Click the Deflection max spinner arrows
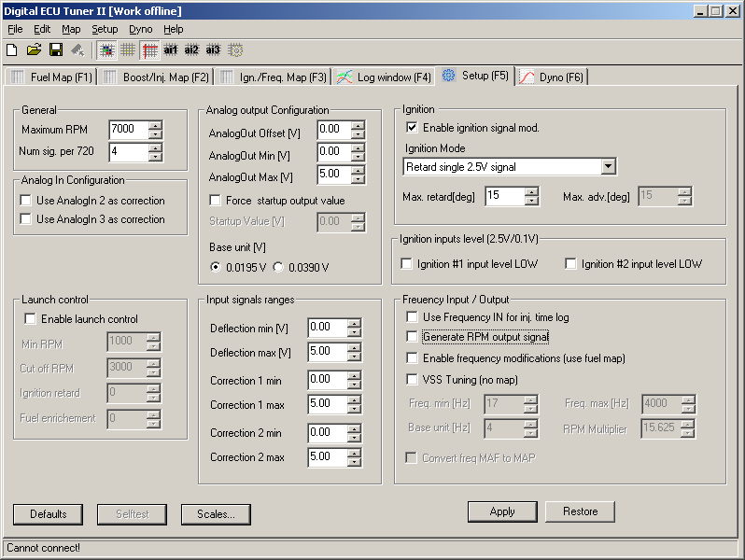The height and width of the screenshot is (560, 745). (354, 353)
